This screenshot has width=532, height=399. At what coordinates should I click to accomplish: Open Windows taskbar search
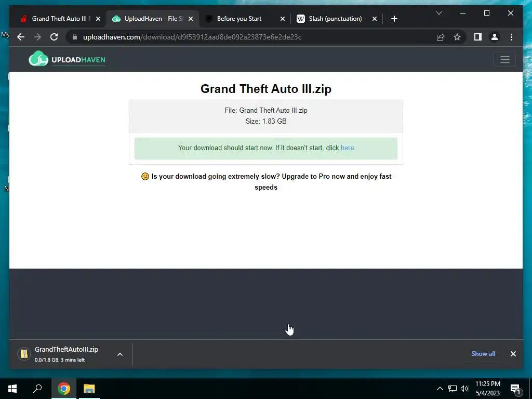click(x=37, y=389)
